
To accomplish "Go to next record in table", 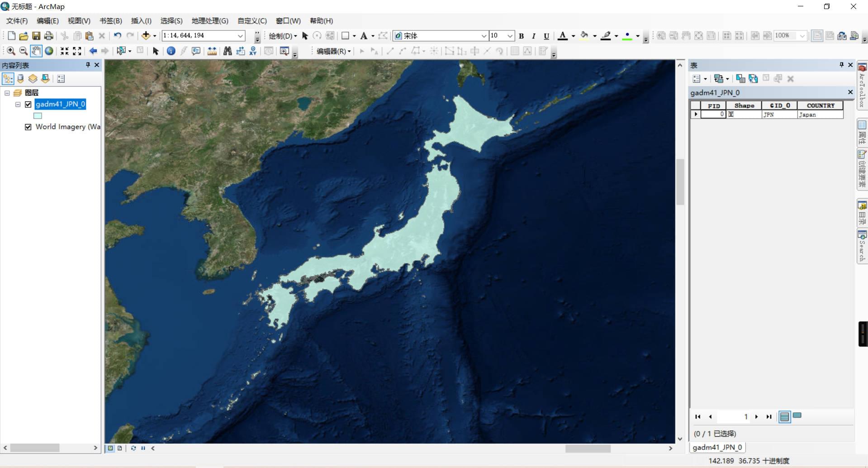I will click(x=756, y=417).
